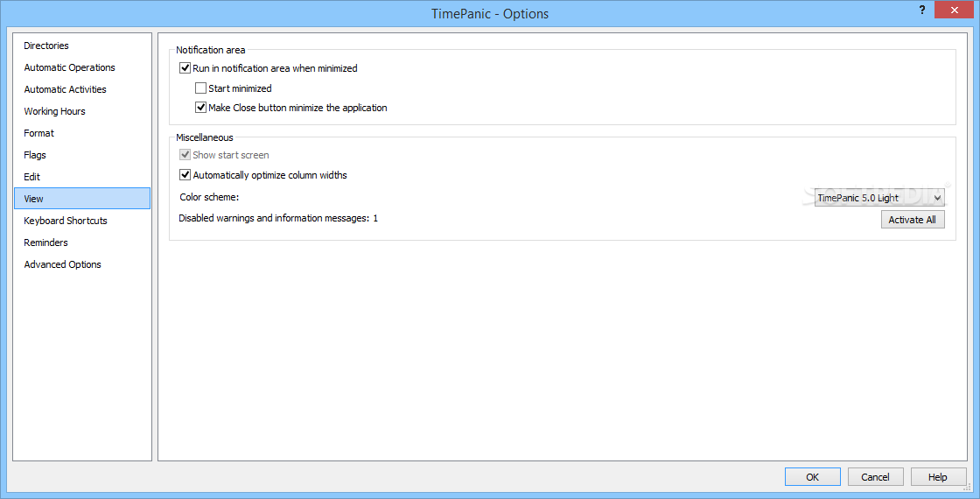Image resolution: width=980 pixels, height=499 pixels.
Task: Close the Options dialog with the red X
Action: (x=955, y=10)
